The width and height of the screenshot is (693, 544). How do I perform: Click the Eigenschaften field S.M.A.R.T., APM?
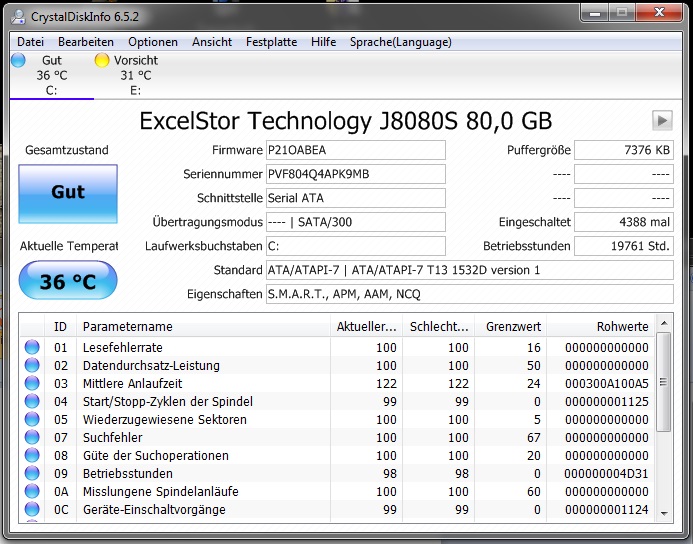point(470,294)
